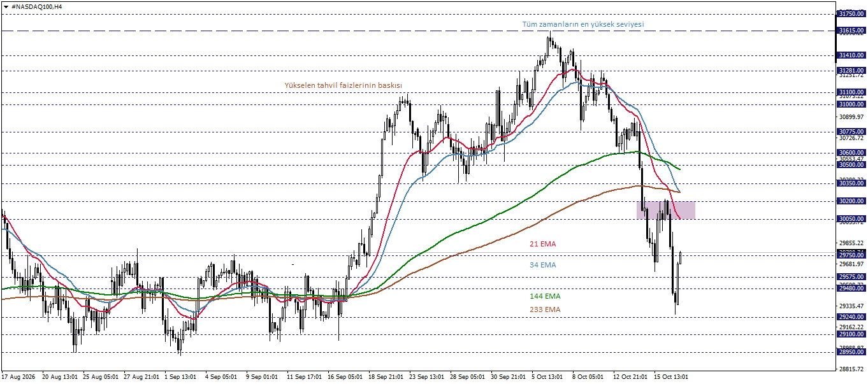Click the 31615.00 all-time-high price tag
The image size is (868, 384).
(x=851, y=31)
